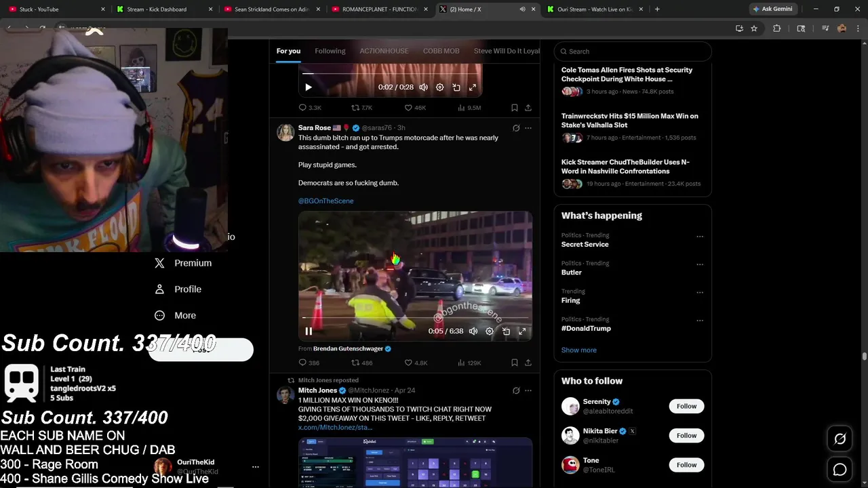Switch to the COBB MOB tab
The height and width of the screenshot is (488, 868).
click(x=441, y=51)
